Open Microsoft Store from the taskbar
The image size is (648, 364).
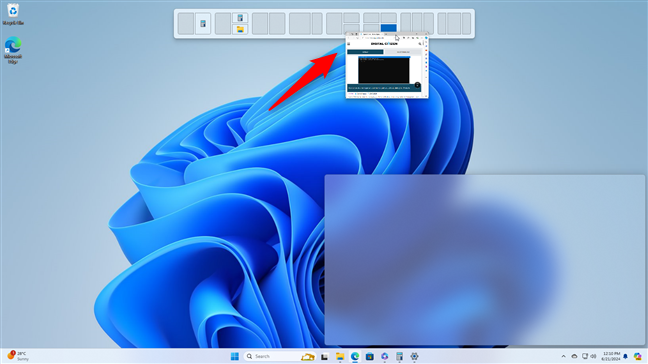(370, 356)
